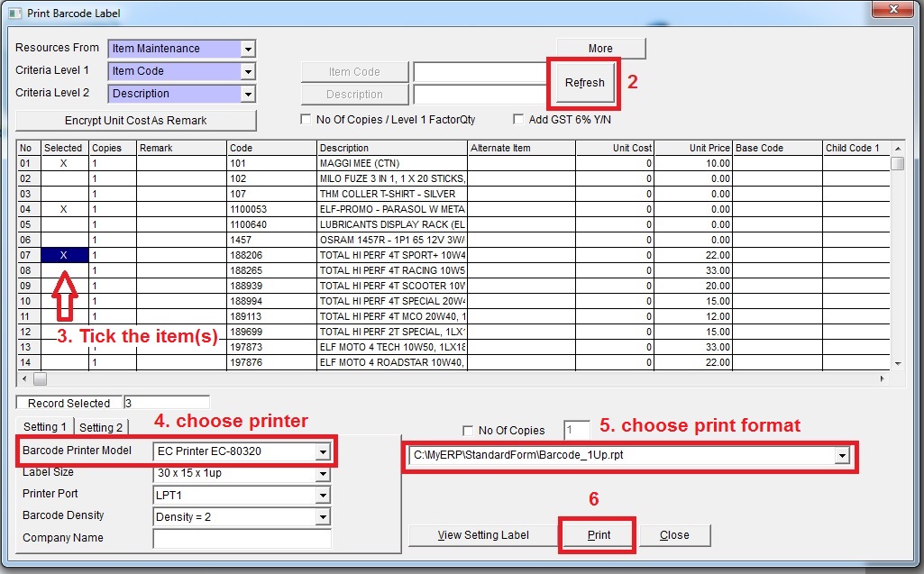Screen dimensions: 924x574
Task: Expand the Barcode Printer Model dropdown
Action: pos(323,451)
